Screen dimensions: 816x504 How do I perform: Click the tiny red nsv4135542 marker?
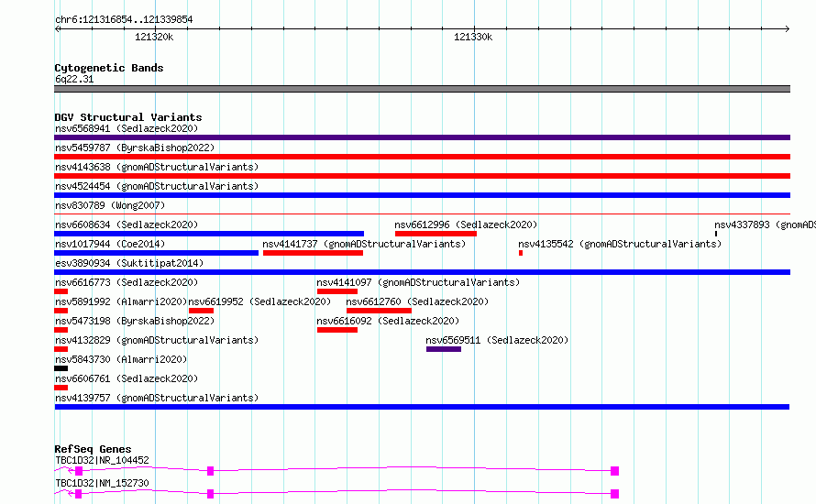[521, 253]
